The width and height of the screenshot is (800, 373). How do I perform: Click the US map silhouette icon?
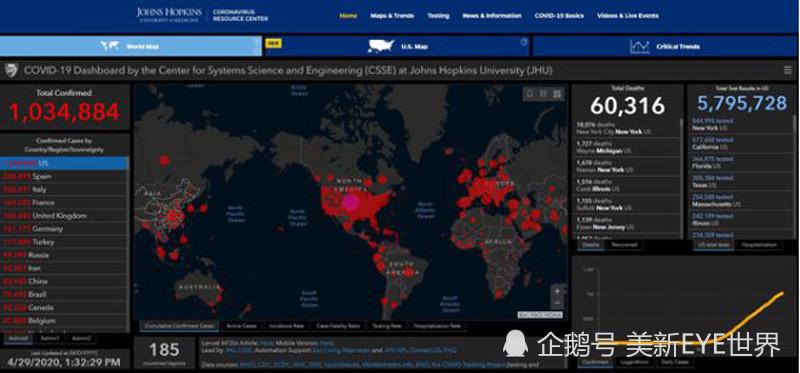click(x=381, y=46)
